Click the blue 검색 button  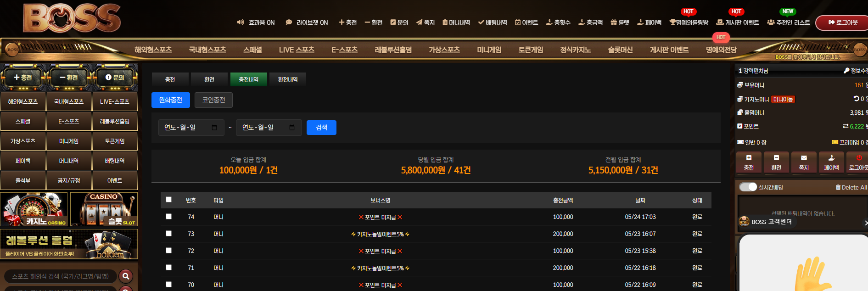tap(321, 128)
